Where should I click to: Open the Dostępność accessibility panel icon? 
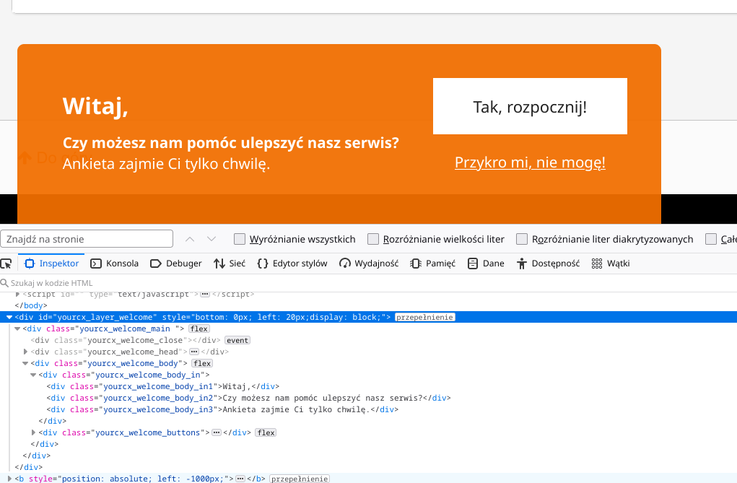(x=522, y=264)
